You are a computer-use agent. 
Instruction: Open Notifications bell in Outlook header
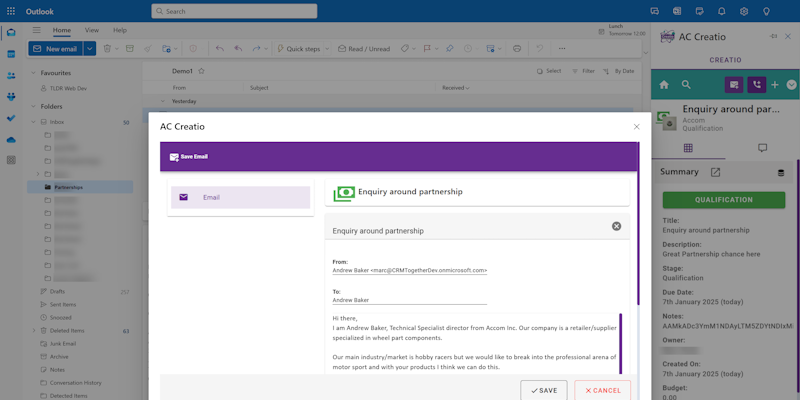(x=721, y=11)
